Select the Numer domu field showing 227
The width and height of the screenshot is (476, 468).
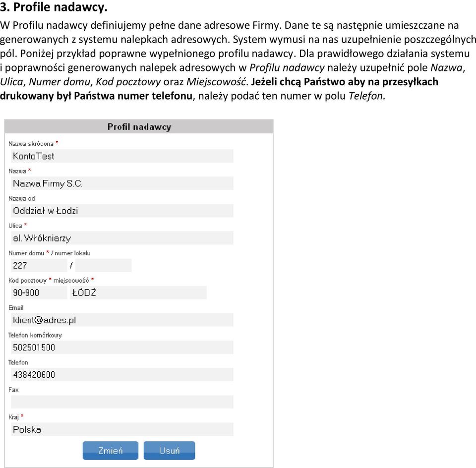tap(39, 265)
